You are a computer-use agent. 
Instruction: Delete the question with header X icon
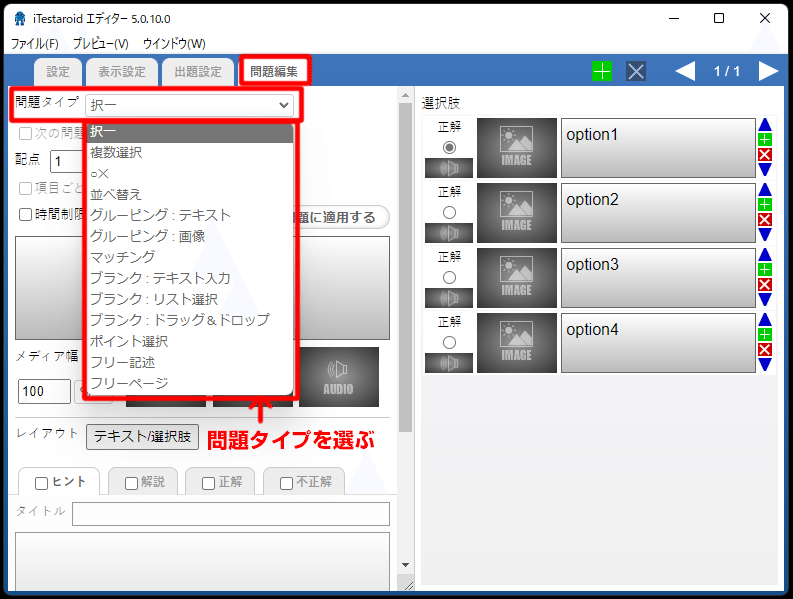(636, 71)
